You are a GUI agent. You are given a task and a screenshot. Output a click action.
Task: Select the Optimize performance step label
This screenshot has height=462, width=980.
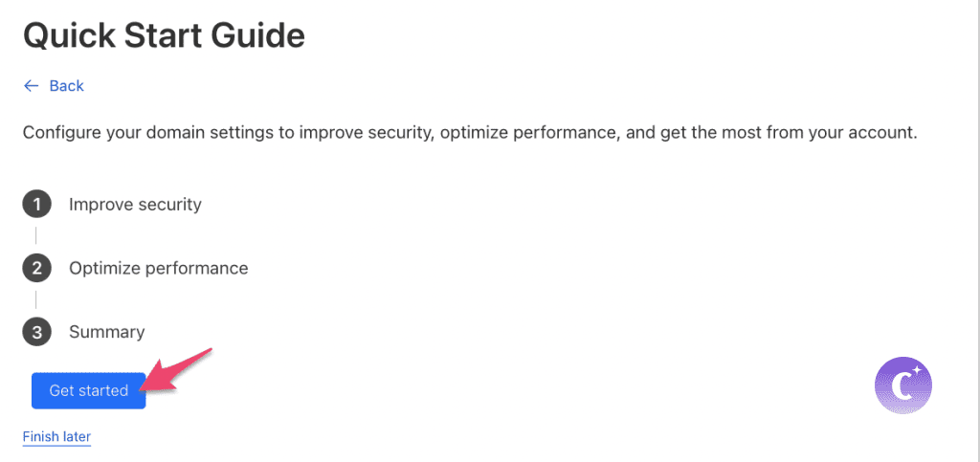[x=158, y=269]
